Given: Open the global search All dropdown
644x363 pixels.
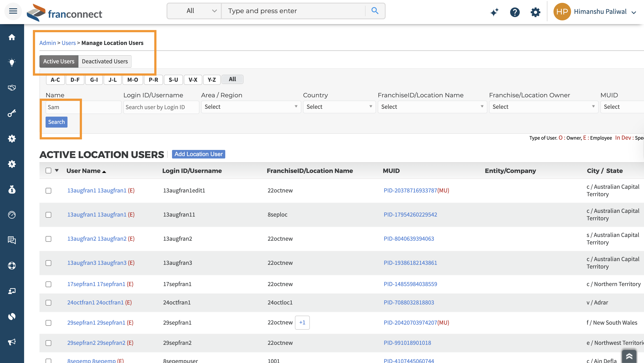Looking at the screenshot, I should tap(194, 11).
